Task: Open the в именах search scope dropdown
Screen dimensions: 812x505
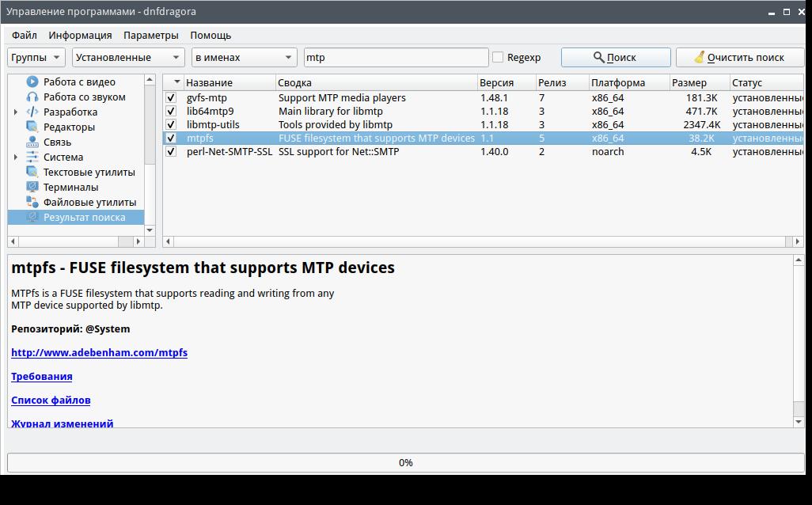Action: point(244,58)
